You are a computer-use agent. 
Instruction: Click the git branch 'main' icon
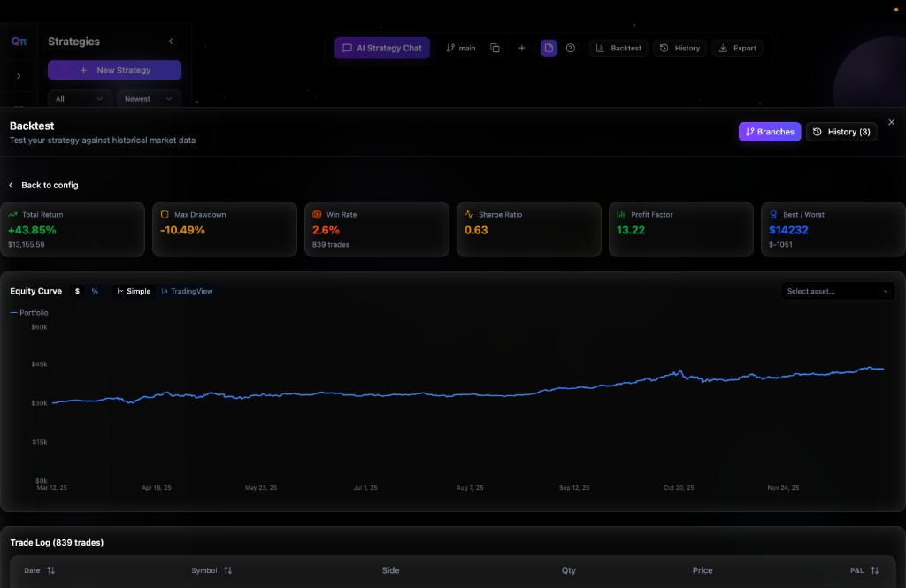[450, 48]
